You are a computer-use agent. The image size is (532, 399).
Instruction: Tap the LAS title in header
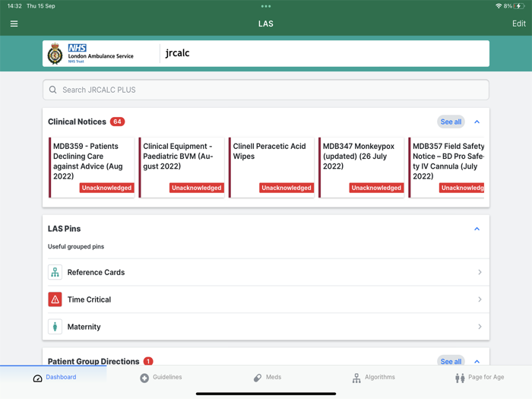point(266,24)
